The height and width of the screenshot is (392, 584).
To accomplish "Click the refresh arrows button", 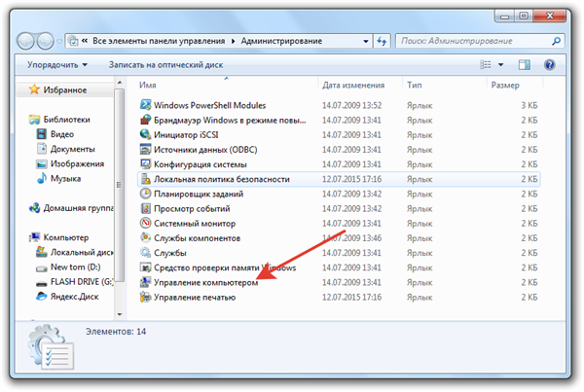I will (x=382, y=41).
